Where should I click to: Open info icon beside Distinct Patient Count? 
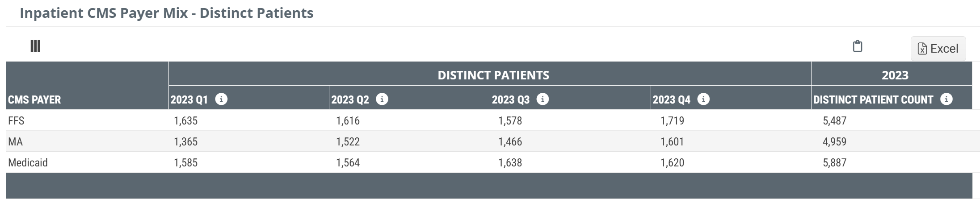click(946, 99)
